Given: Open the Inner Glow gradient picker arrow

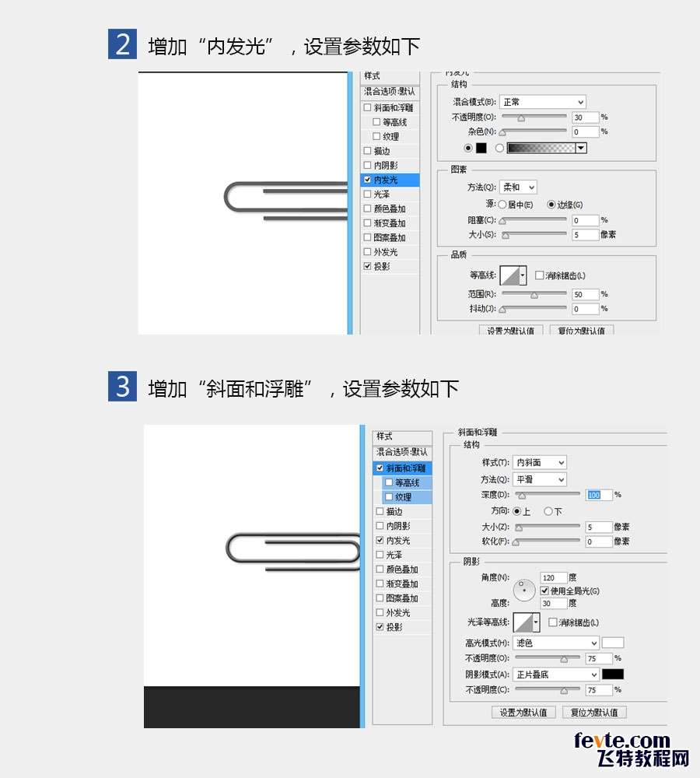Looking at the screenshot, I should click(581, 148).
